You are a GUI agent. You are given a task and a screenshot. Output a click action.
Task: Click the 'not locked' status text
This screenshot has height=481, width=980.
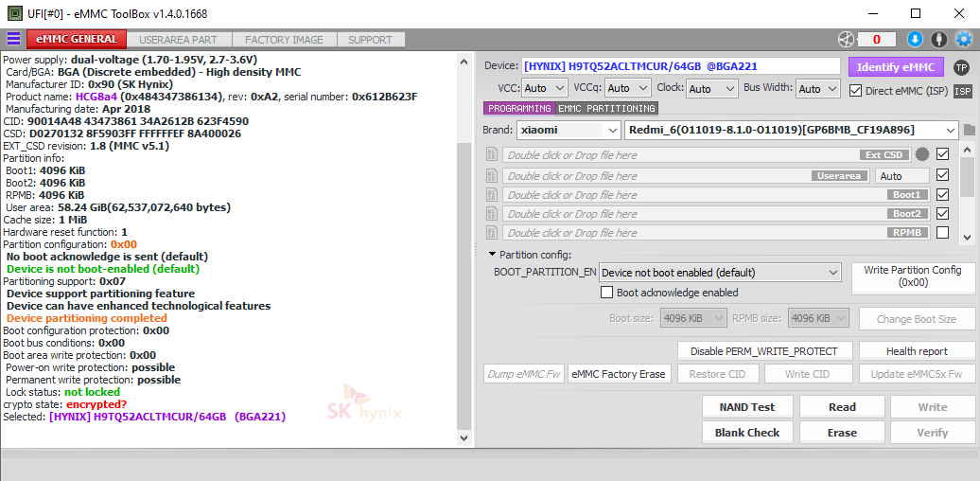92,392
